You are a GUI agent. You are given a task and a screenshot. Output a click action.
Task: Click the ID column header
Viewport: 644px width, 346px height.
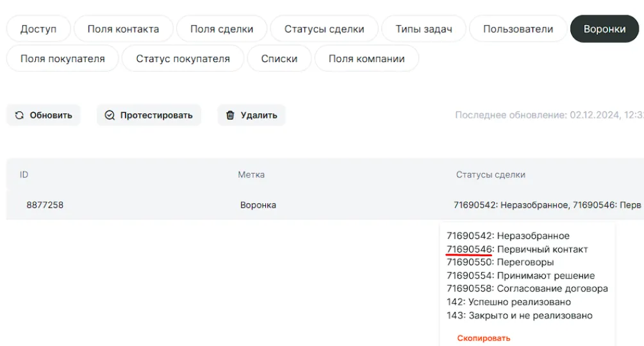24,174
